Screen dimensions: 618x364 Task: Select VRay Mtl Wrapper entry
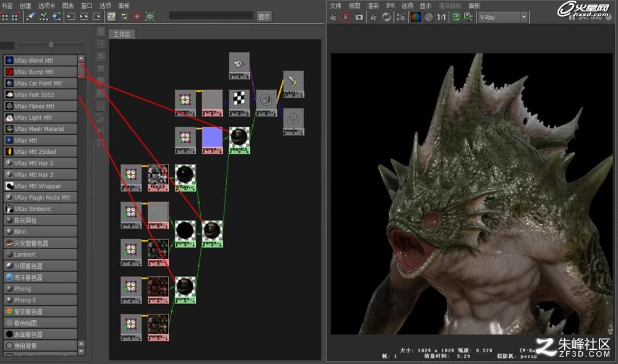pyautogui.click(x=40, y=186)
